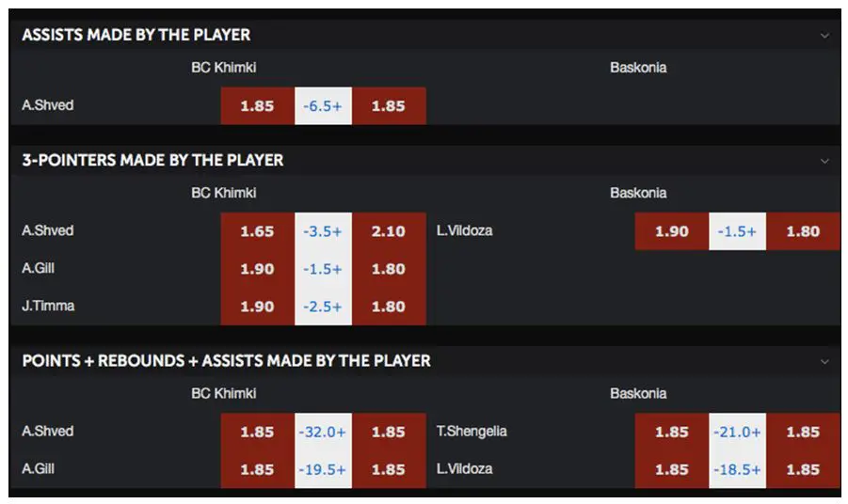Screen dimensions: 848x504
Task: Choose A.Gill 3-pointers odds 1.80
Action: 389,269
